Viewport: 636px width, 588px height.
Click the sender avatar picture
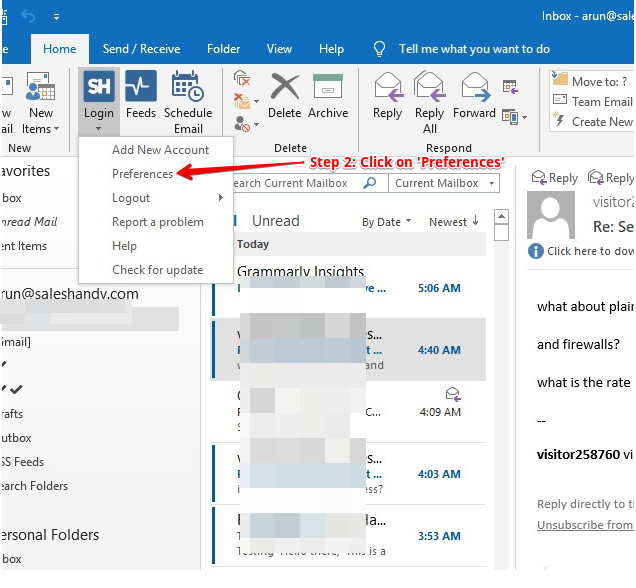(x=550, y=215)
